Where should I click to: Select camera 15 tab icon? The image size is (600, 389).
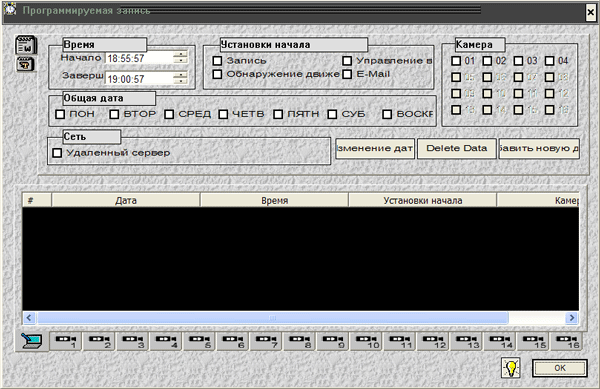click(x=533, y=341)
